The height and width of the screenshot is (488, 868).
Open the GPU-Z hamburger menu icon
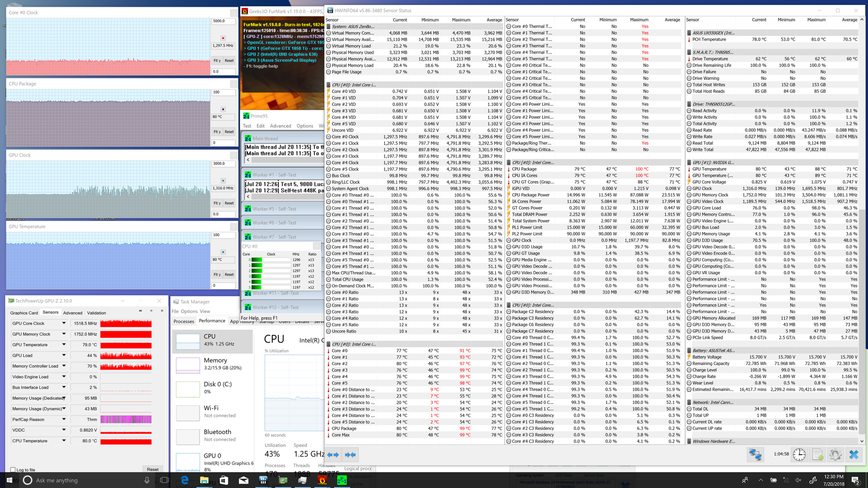click(x=162, y=311)
